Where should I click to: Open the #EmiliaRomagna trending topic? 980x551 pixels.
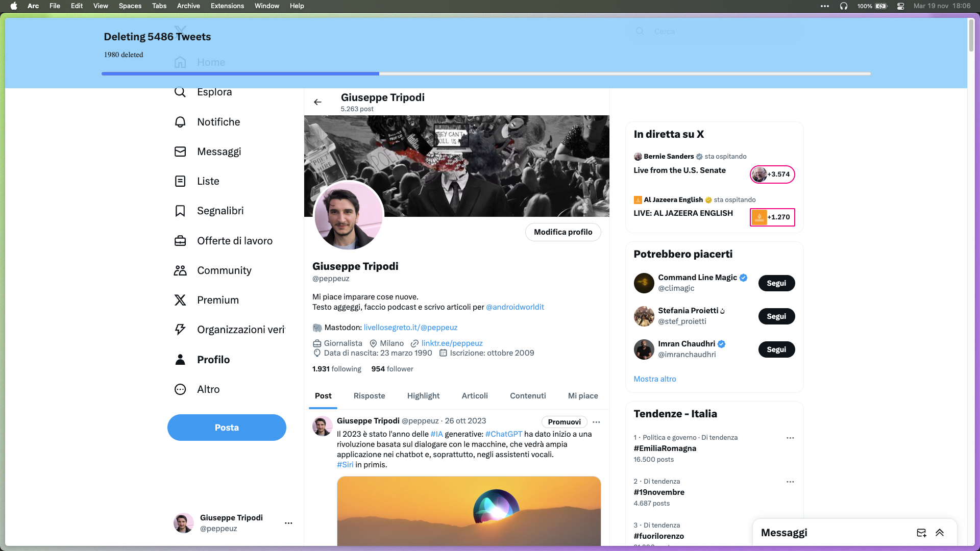coord(665,448)
